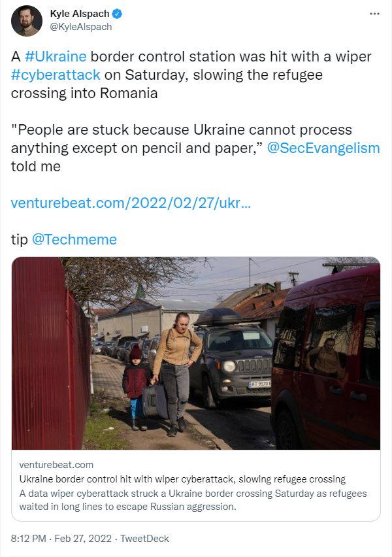Click the Kyle Alspach display name
392x557 pixels.
point(80,14)
